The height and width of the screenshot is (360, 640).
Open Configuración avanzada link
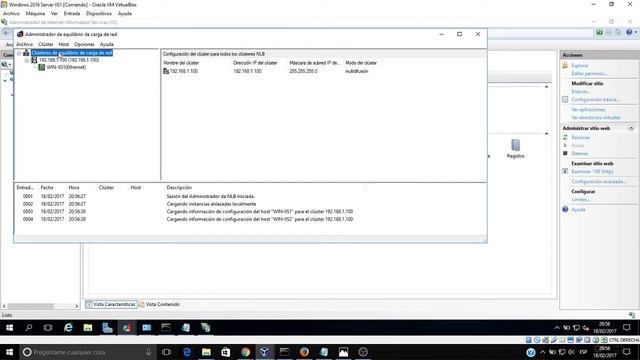point(599,182)
